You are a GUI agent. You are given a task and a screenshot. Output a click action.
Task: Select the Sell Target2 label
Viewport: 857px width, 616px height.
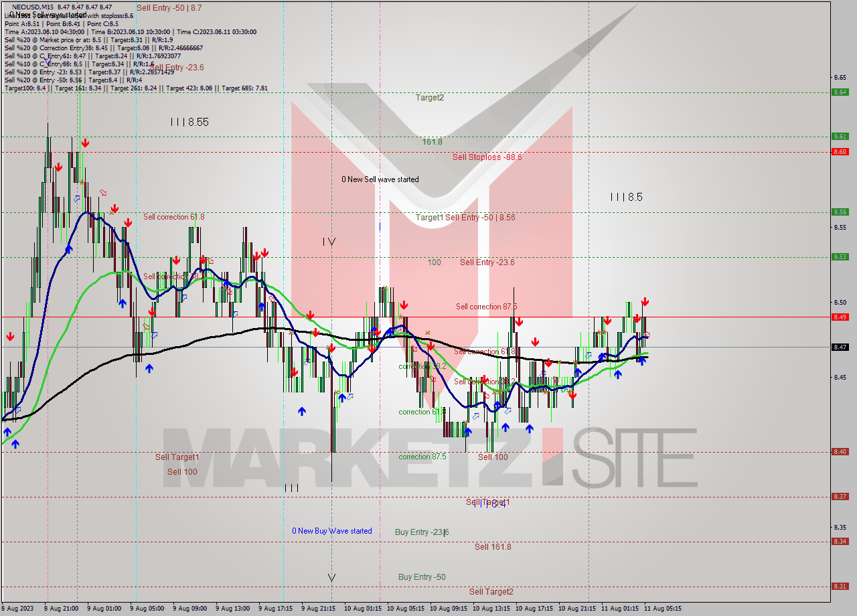pyautogui.click(x=491, y=591)
